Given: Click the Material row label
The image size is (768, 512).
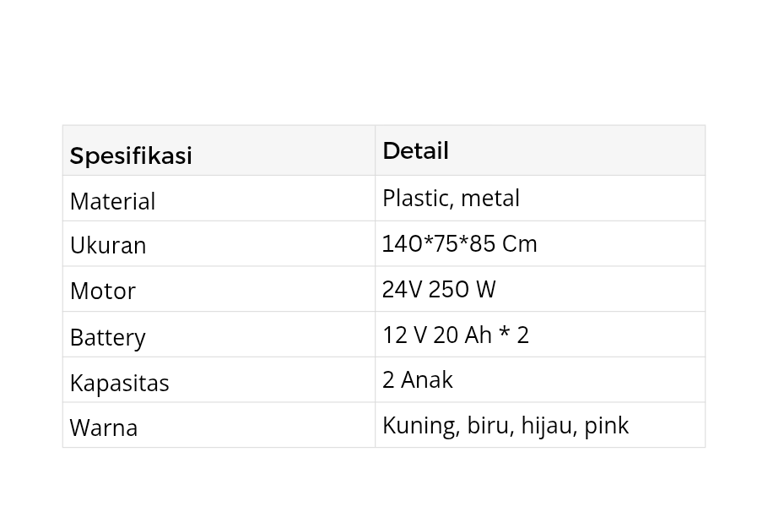Looking at the screenshot, I should (112, 201).
